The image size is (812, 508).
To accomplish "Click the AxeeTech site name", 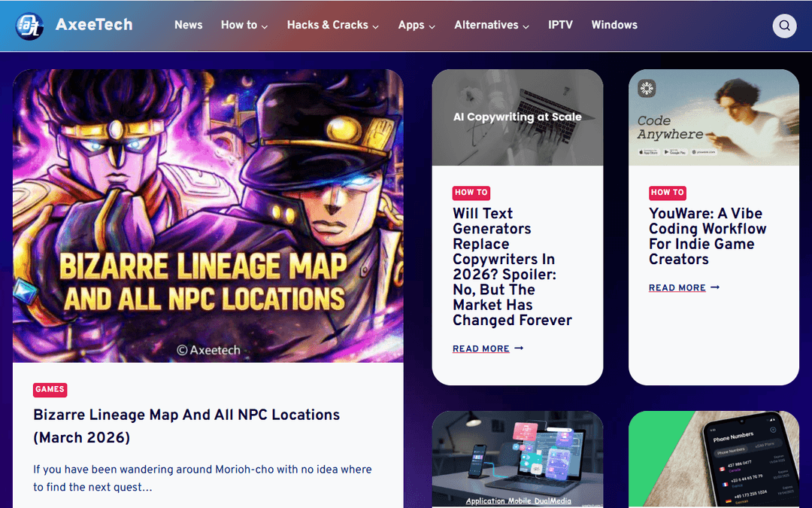I will tap(94, 24).
